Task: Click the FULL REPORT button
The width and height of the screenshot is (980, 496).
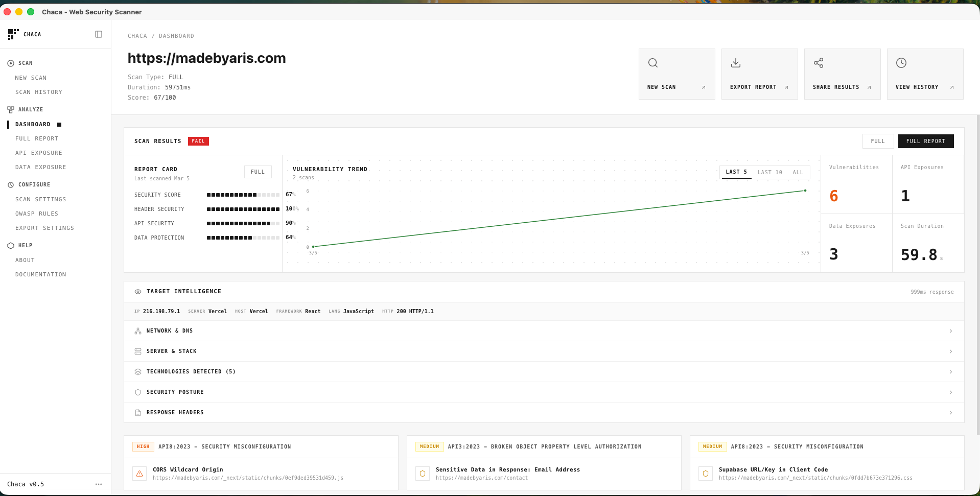Action: [x=925, y=141]
